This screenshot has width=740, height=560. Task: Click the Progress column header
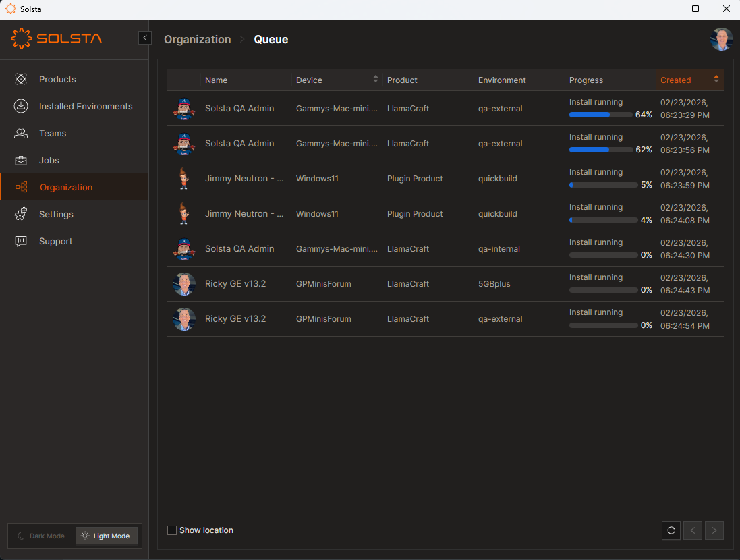click(586, 80)
